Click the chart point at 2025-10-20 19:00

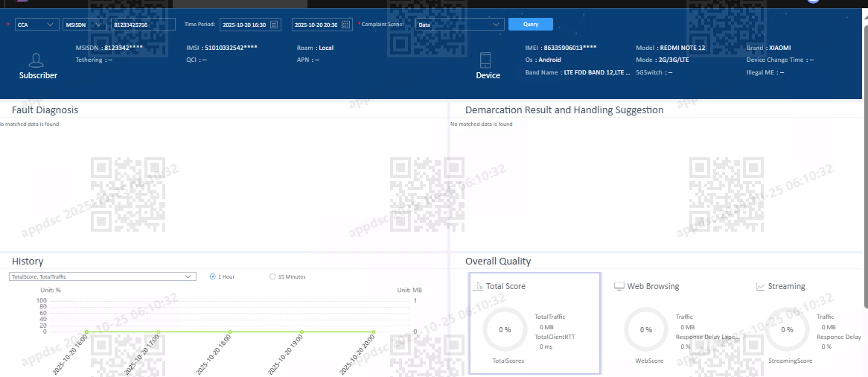(x=301, y=332)
